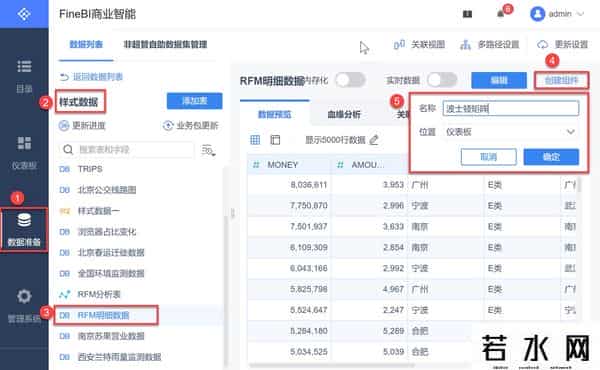Focus the table and field search box
The image size is (600, 370).
[x=127, y=150]
